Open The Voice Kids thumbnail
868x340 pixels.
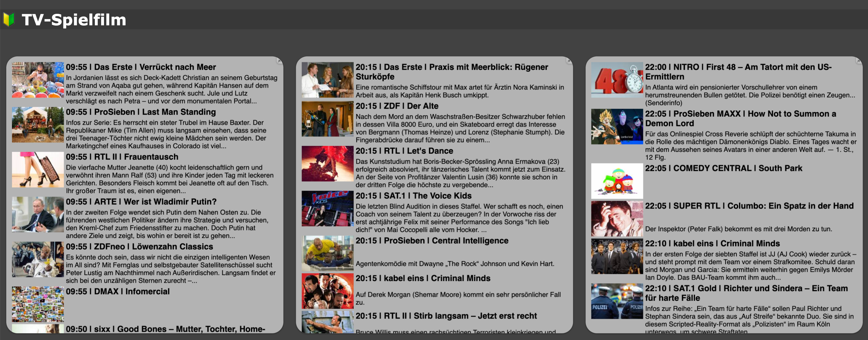point(327,208)
